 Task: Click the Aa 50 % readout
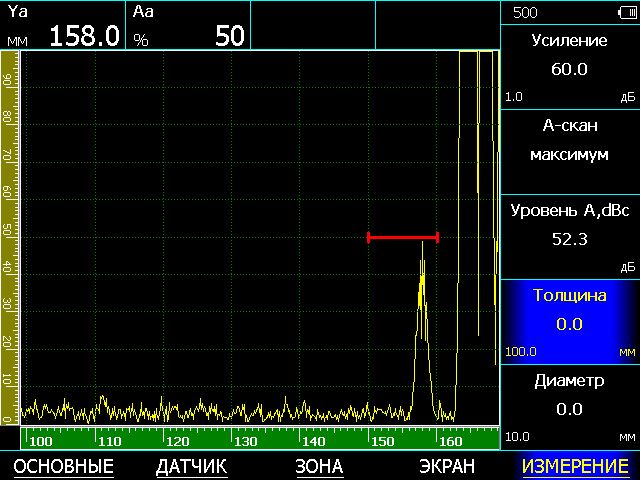pyautogui.click(x=188, y=25)
